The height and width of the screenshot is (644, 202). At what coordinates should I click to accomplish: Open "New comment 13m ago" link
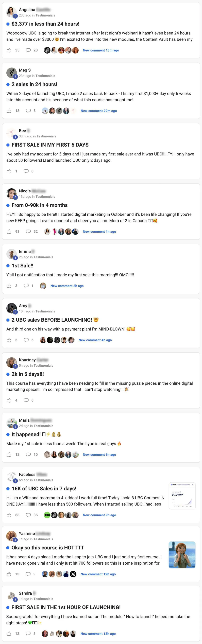[101, 50]
